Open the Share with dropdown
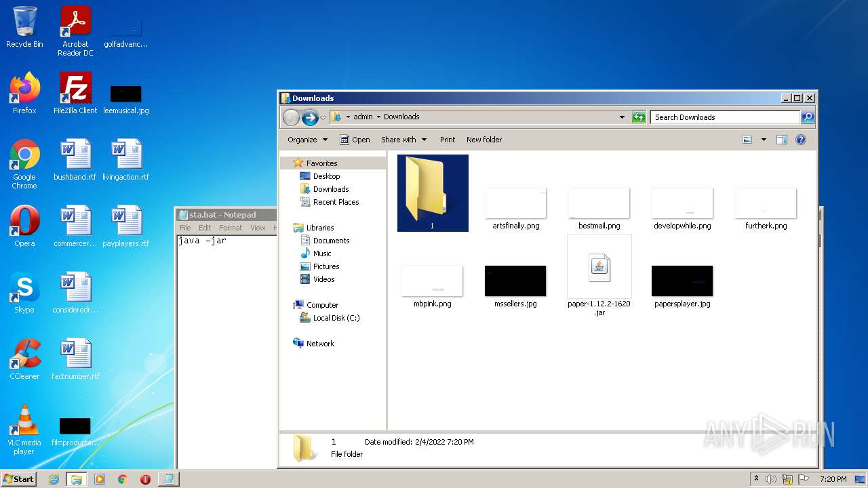Image resolution: width=868 pixels, height=488 pixels. (x=403, y=140)
